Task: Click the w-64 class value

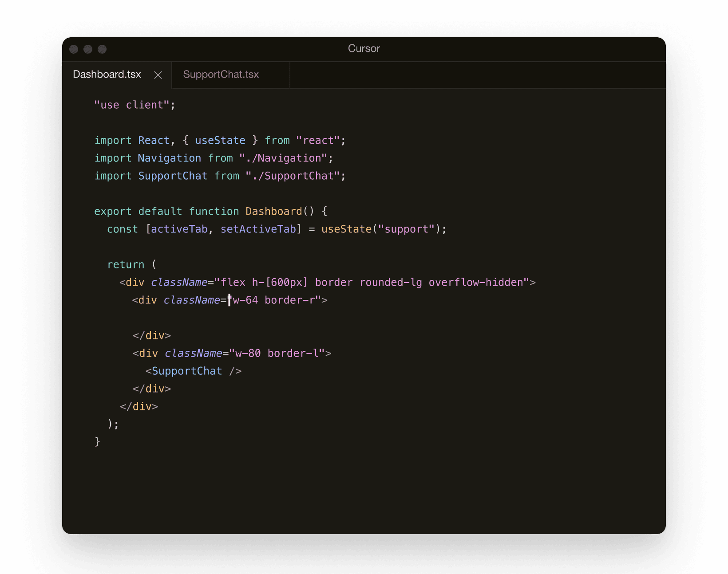Action: click(x=245, y=300)
